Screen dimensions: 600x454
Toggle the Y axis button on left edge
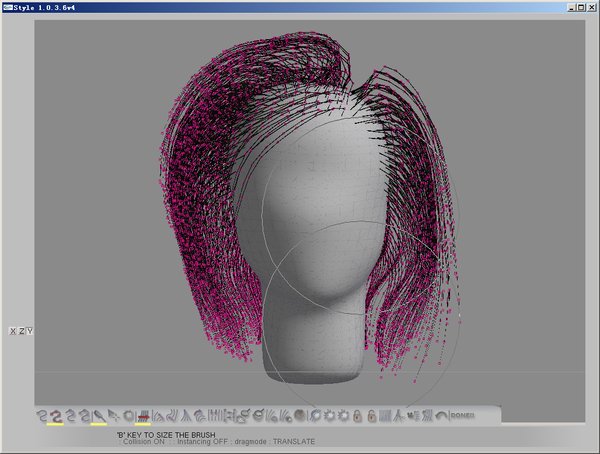point(30,330)
